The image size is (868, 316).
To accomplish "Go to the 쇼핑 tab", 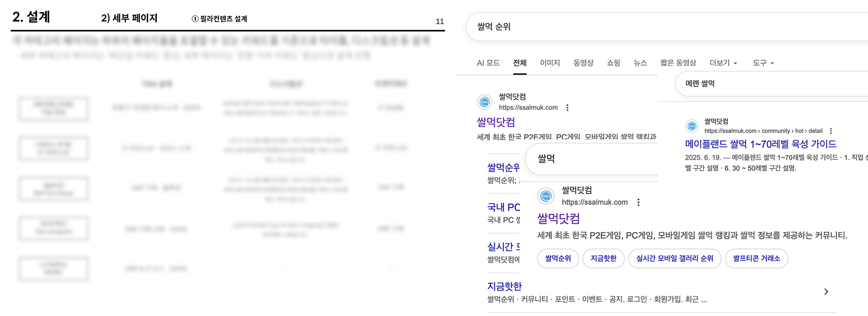I will (613, 63).
